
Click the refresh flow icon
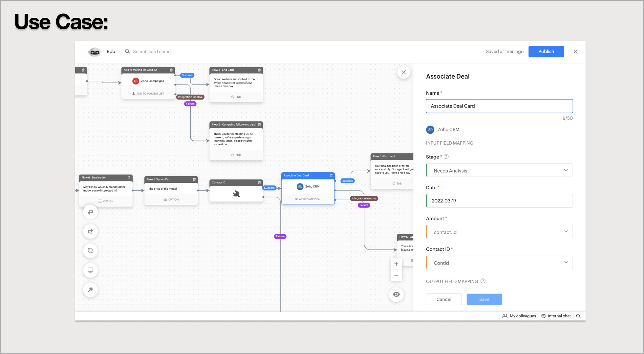91,251
